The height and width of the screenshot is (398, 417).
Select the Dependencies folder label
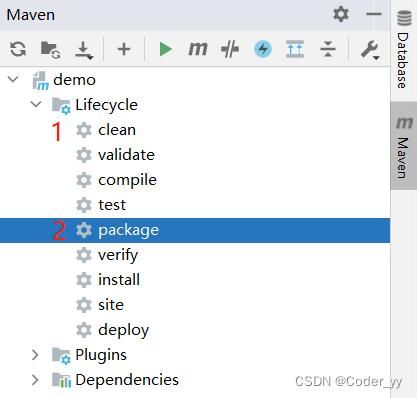click(127, 380)
